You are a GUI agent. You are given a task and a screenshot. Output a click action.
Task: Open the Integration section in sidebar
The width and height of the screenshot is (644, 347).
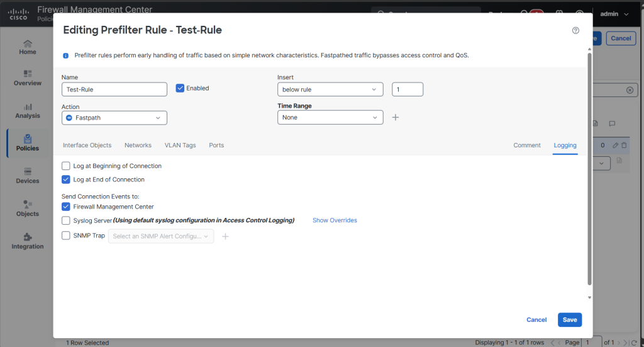pyautogui.click(x=28, y=241)
